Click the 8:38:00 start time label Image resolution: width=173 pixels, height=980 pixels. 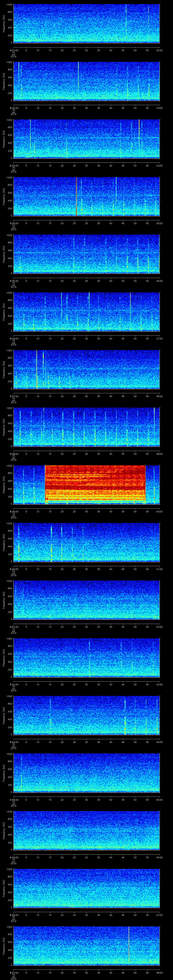(x=14, y=454)
